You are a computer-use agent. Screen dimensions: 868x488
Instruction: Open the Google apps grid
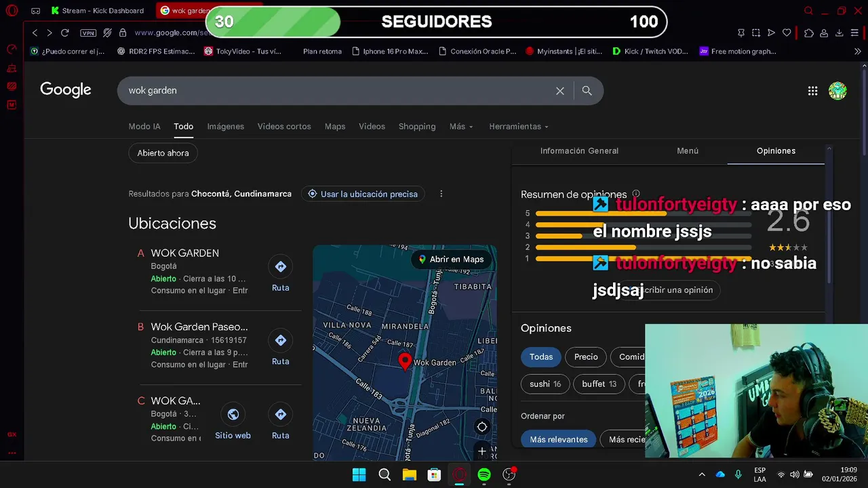coord(812,91)
